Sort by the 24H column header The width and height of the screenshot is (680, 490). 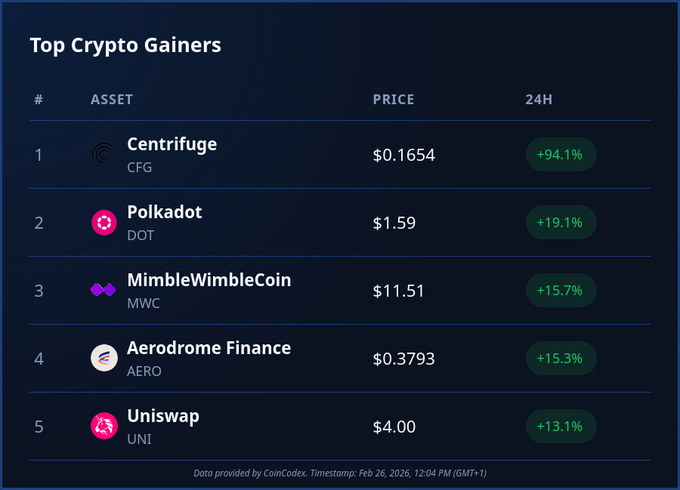click(x=538, y=100)
